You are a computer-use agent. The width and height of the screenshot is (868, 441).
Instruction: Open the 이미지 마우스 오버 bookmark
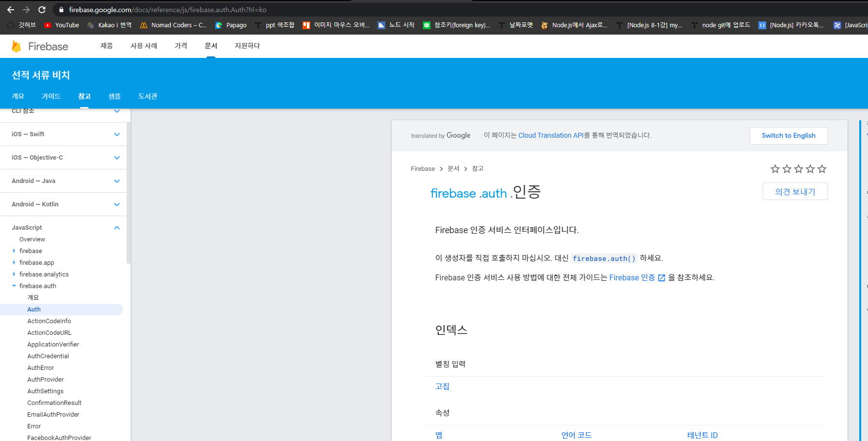pyautogui.click(x=336, y=25)
